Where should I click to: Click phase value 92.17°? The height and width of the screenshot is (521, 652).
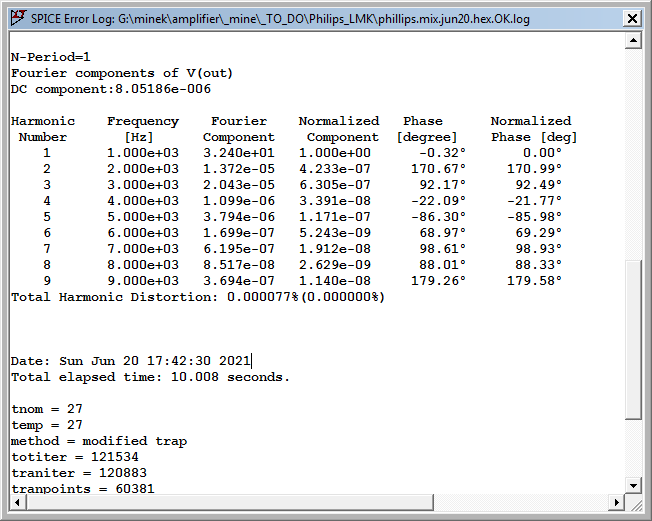442,185
